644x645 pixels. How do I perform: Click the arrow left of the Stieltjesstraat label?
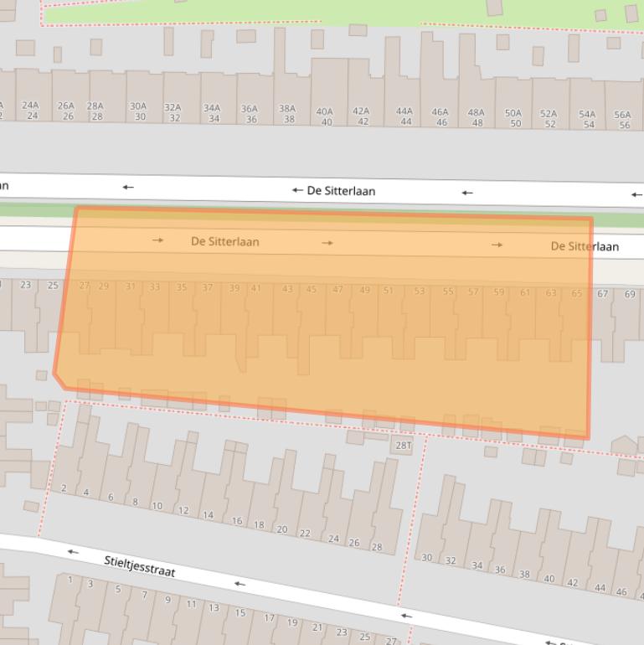pos(73,552)
